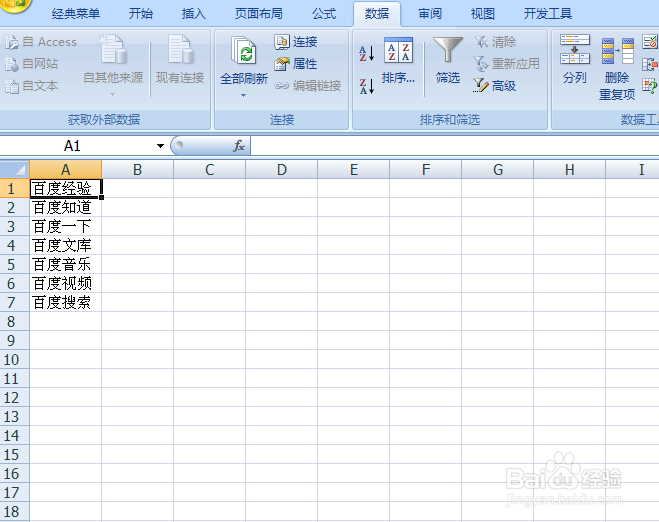Switch to the Developer (开发工具) tab
659x522 pixels.
(548, 14)
